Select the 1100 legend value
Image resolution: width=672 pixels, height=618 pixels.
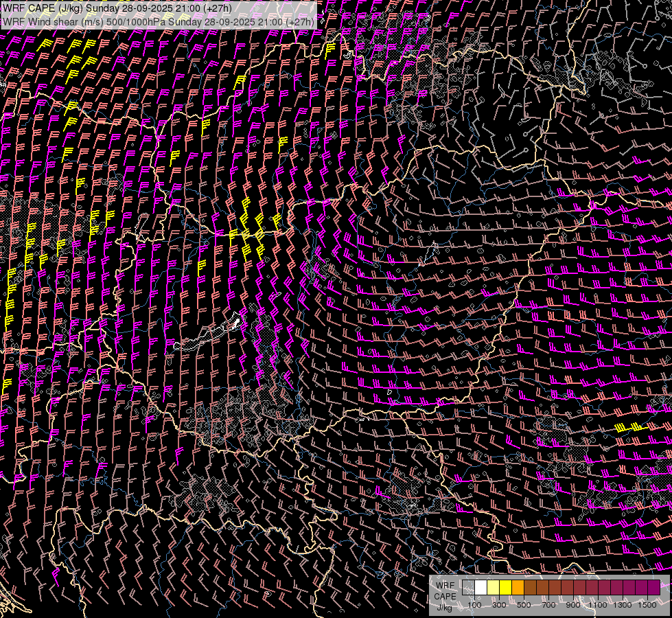point(598,605)
